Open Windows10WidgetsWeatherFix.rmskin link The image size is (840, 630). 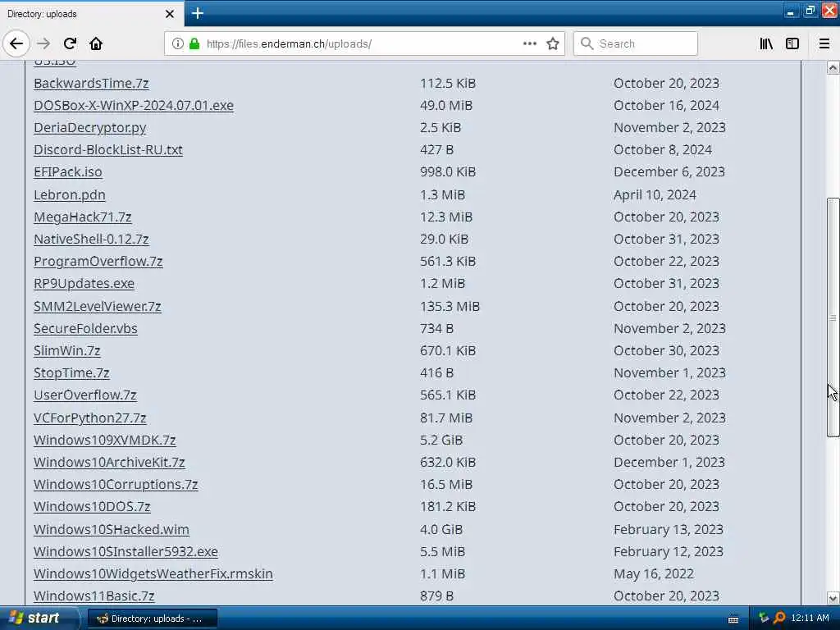pos(153,573)
